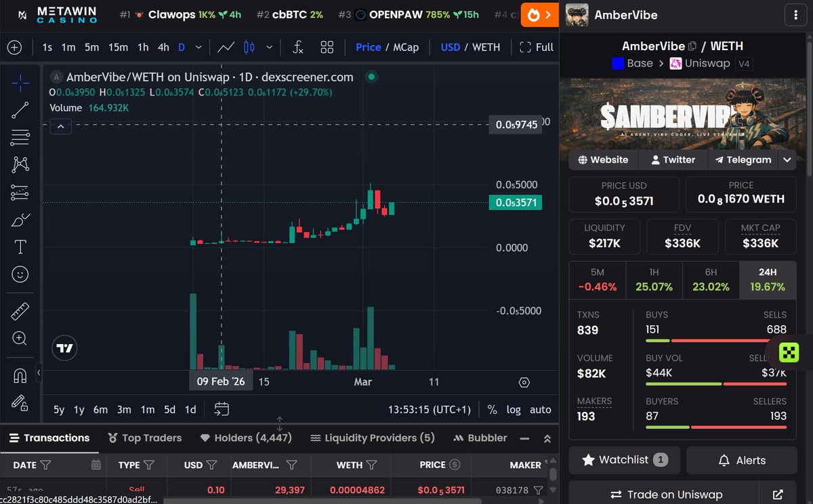Visit the token Website link

click(603, 160)
